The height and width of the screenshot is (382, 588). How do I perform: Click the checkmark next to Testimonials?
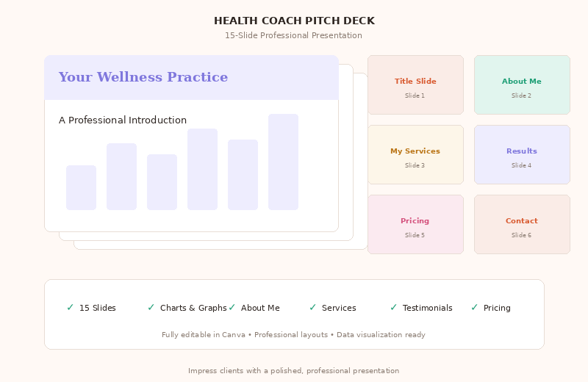[393, 307]
